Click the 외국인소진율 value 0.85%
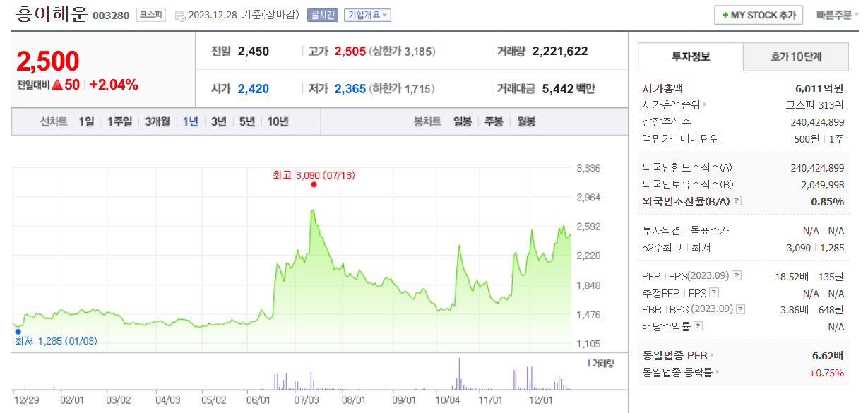 (x=827, y=201)
